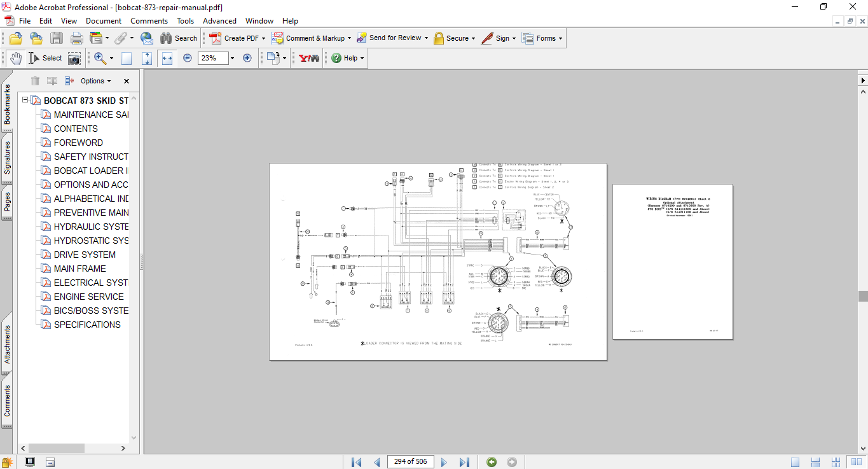
Task: Open bookmarks Options dropdown
Action: click(x=95, y=81)
